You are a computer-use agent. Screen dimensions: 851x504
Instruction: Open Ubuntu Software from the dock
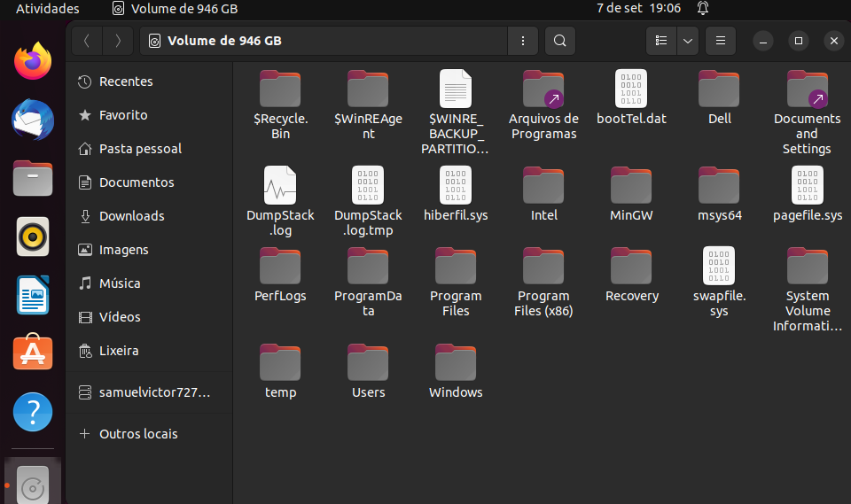click(x=33, y=353)
